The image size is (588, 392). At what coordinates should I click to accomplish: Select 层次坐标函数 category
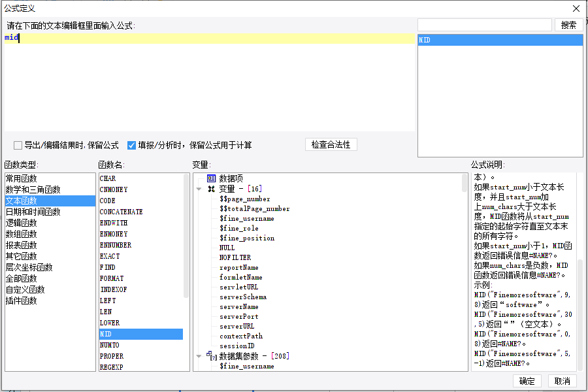point(50,267)
